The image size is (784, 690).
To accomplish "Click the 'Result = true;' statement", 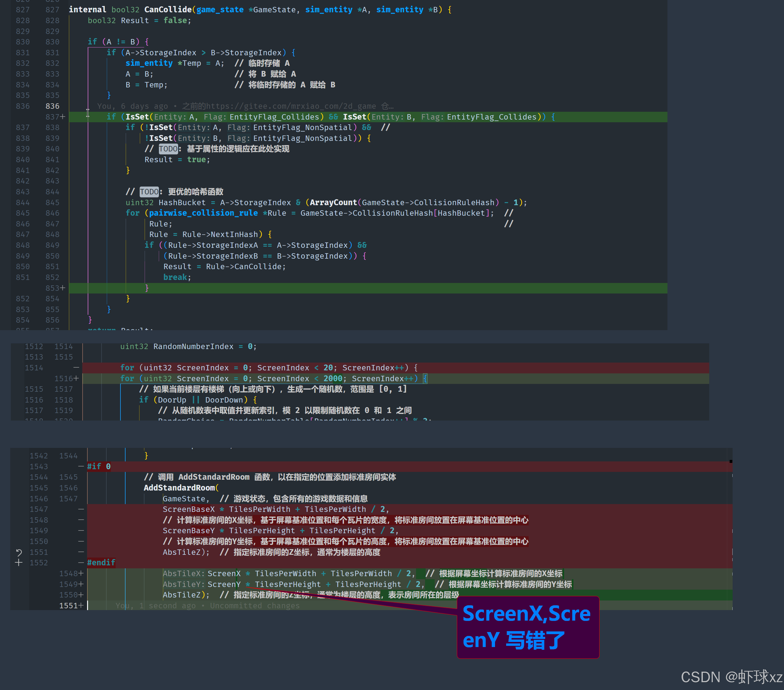I will tap(177, 160).
